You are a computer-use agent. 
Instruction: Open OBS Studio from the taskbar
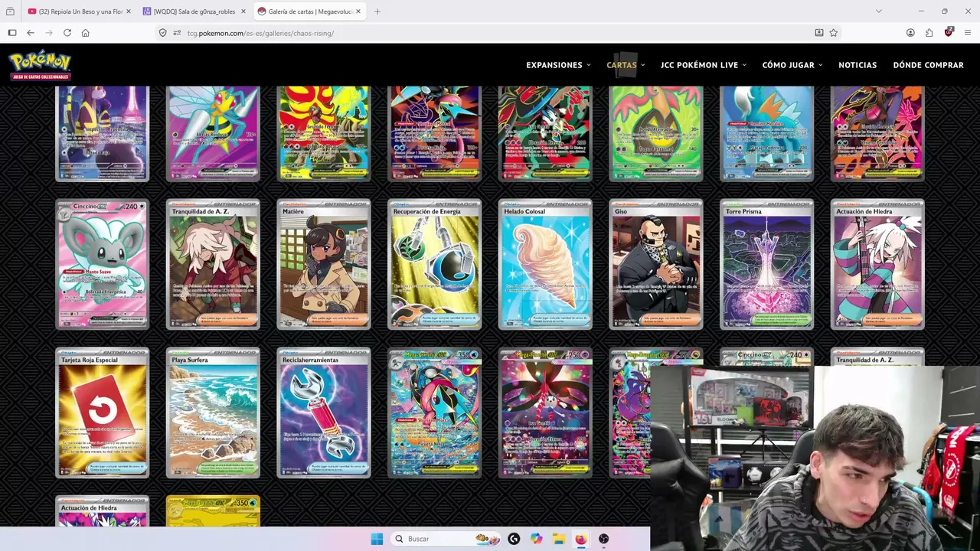tap(603, 539)
